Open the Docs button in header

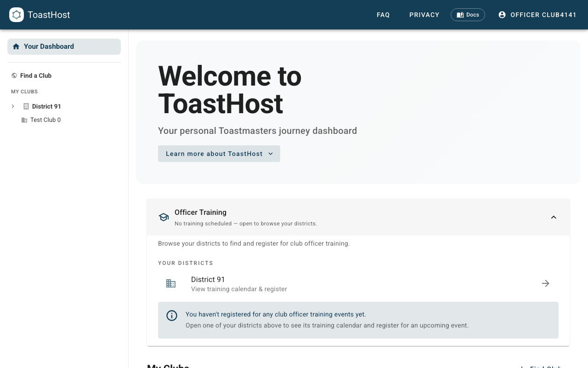[468, 15]
